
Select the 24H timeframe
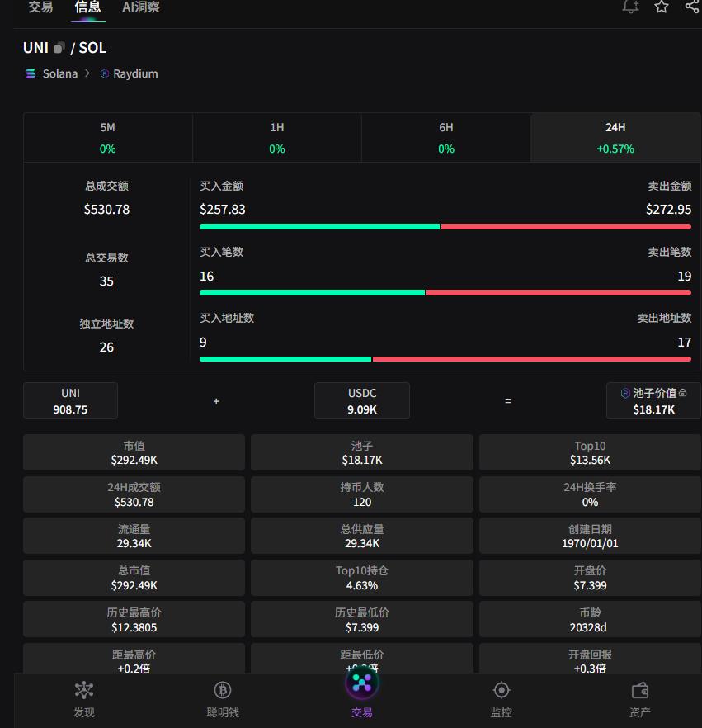point(615,137)
